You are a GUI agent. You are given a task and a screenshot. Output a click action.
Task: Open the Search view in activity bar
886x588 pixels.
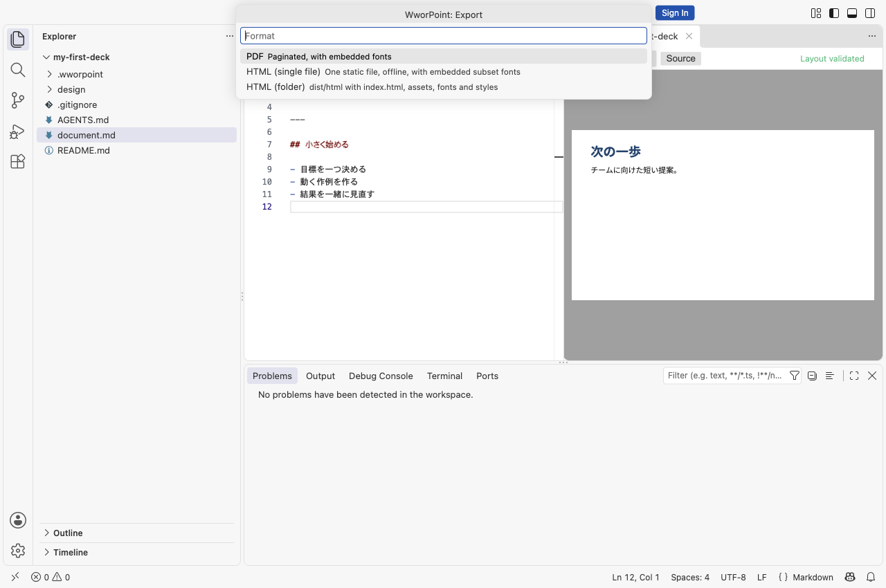click(18, 70)
